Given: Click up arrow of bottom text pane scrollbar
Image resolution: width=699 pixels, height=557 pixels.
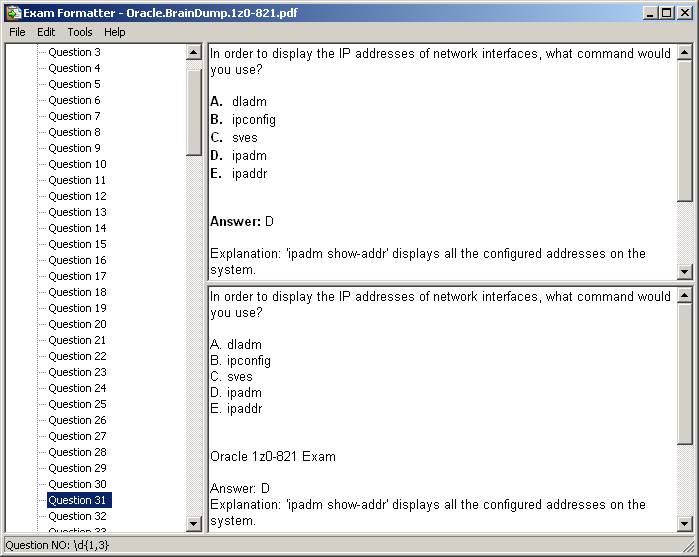Looking at the screenshot, I should (x=685, y=295).
